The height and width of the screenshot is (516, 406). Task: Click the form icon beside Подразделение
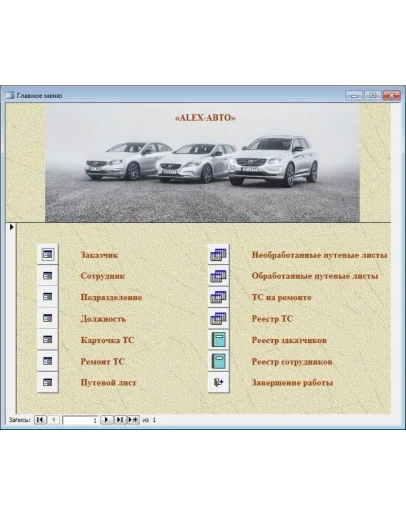[48, 297]
